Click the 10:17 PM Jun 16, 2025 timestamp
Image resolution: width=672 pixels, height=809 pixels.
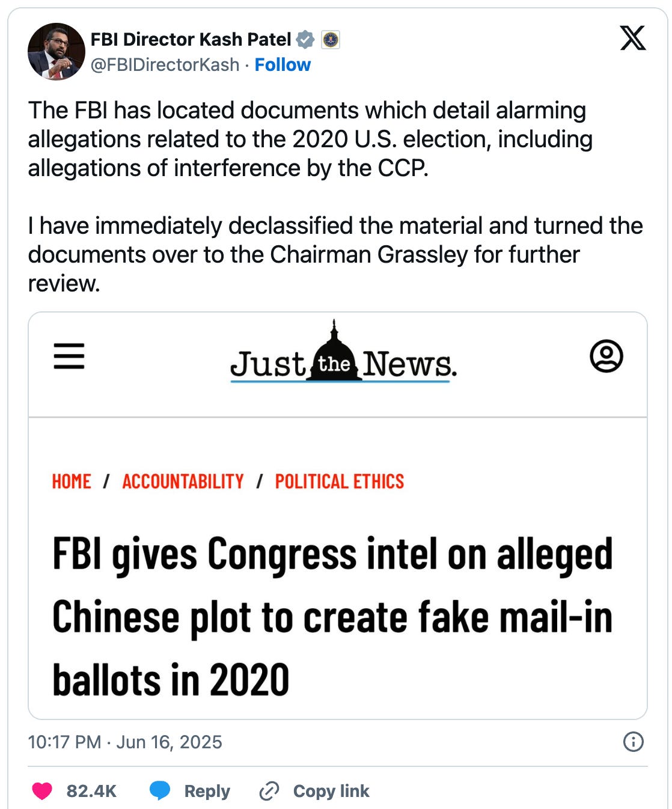[125, 742]
